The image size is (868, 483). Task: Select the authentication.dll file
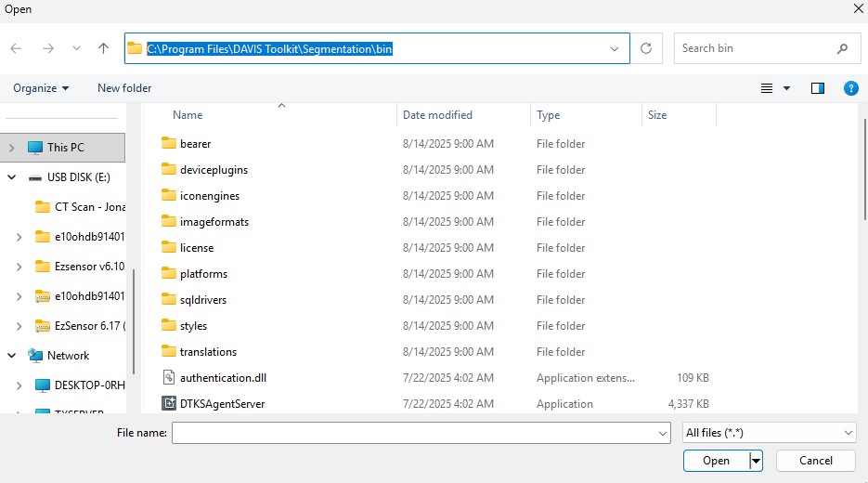[223, 378]
